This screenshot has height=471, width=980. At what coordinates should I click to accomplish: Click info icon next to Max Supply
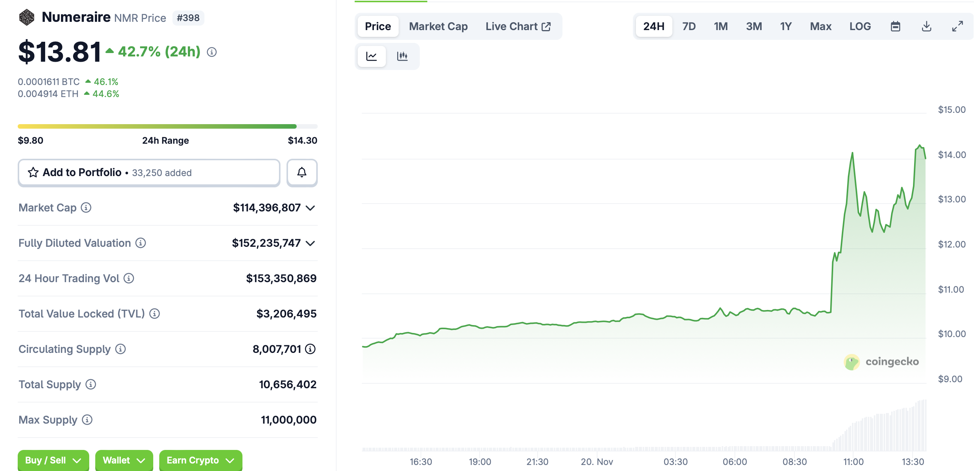point(87,420)
